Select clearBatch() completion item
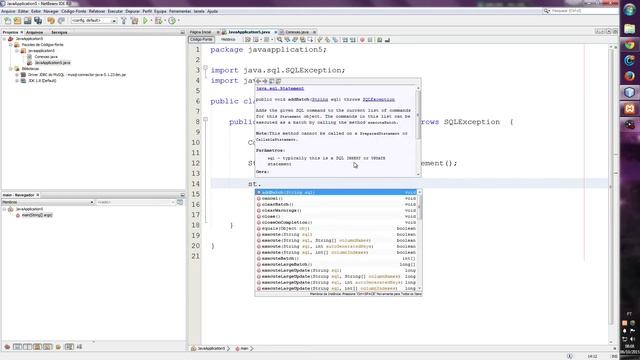The image size is (640, 360). [x=336, y=204]
